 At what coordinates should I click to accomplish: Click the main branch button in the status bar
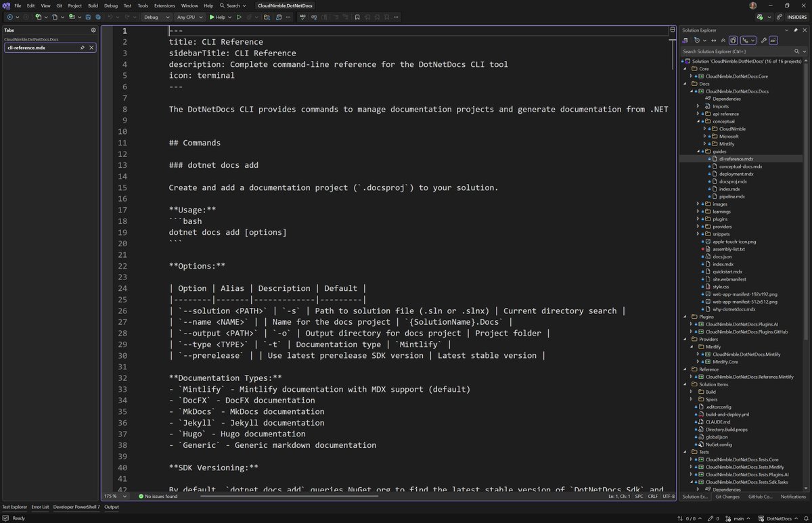tap(738, 518)
